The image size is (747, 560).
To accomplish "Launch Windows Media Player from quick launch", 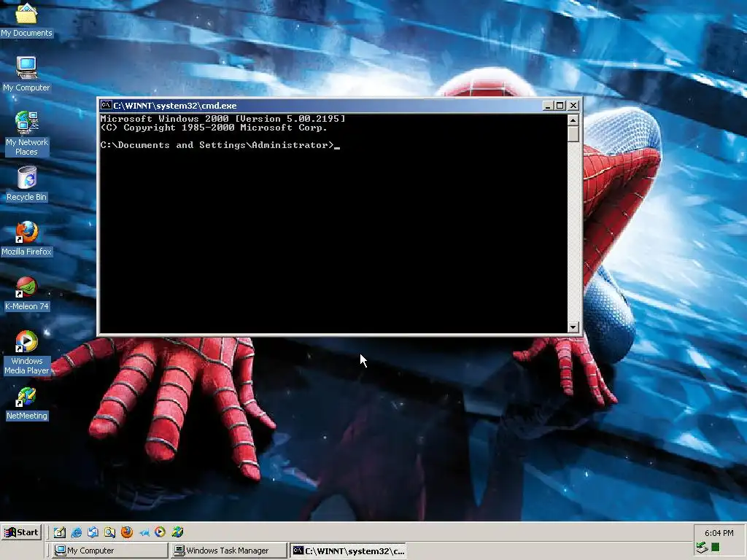I will (160, 532).
